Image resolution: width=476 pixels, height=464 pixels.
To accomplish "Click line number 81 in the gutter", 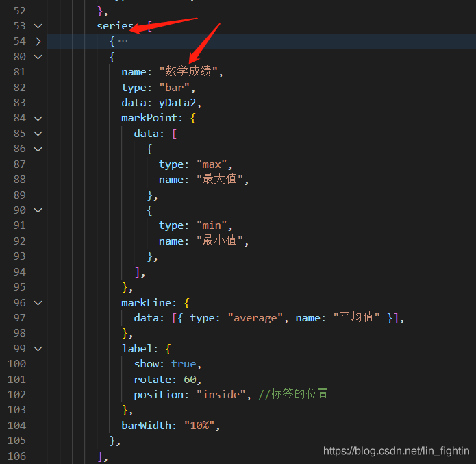I will [x=20, y=72].
